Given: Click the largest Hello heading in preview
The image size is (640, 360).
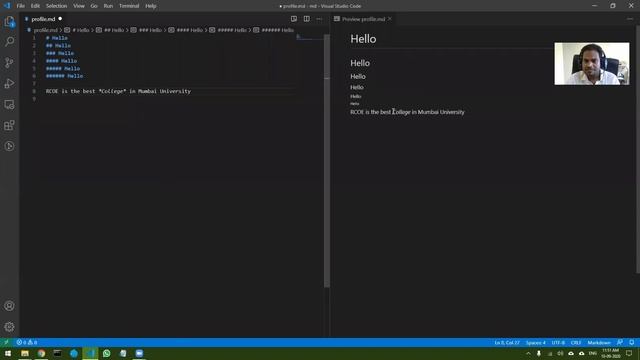Looking at the screenshot, I should click(363, 39).
